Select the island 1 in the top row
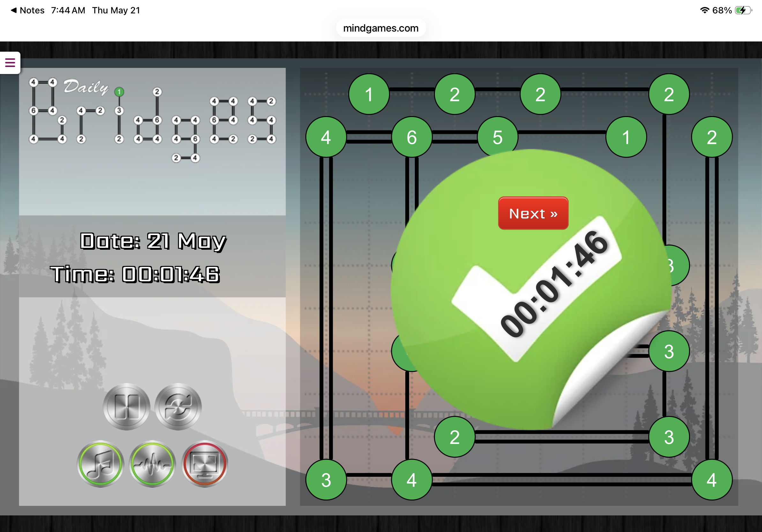 (x=369, y=94)
